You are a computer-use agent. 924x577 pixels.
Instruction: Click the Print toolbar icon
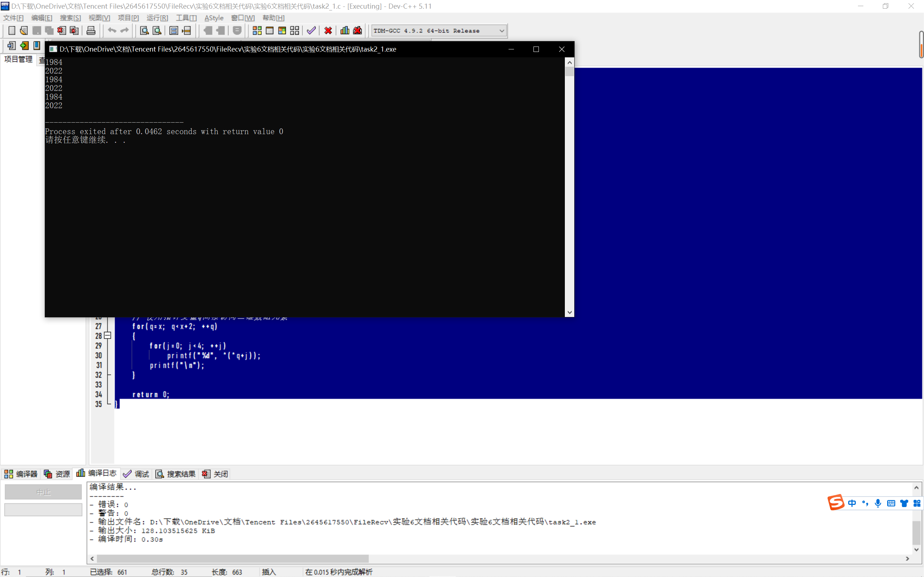91,31
